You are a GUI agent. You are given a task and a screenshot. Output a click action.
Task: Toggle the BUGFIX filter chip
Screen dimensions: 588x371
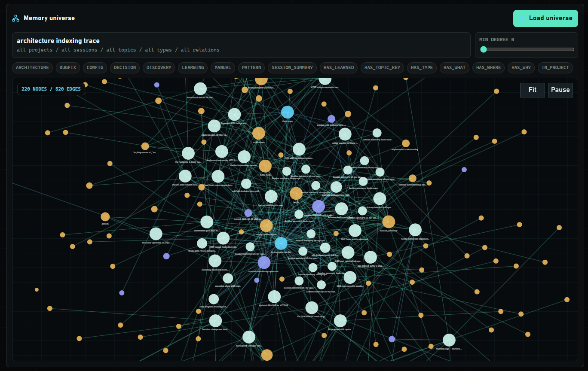[x=68, y=67]
